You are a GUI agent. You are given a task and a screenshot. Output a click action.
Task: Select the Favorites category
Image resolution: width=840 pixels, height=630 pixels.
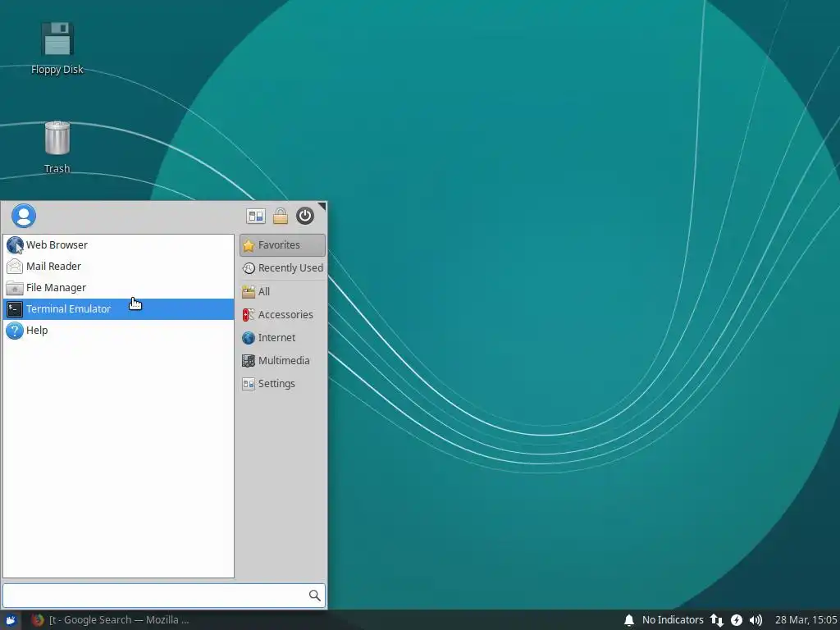click(282, 244)
